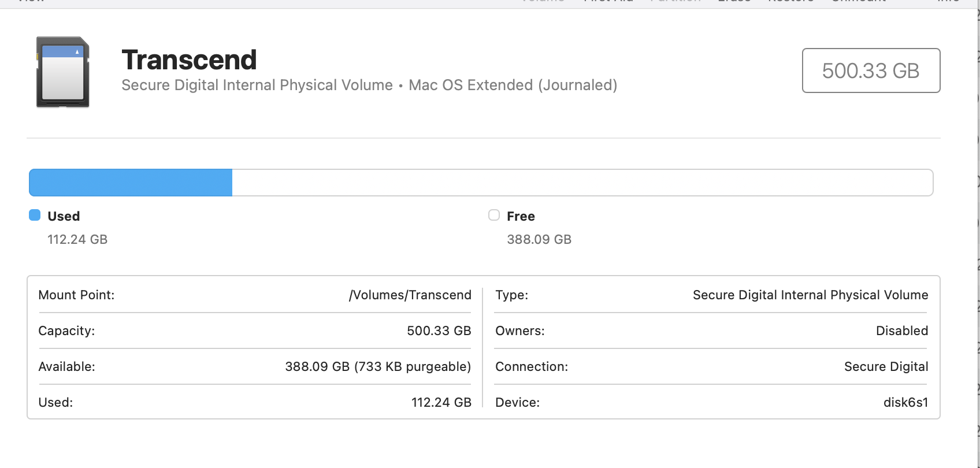980x468 pixels.
Task: Click the Secure Digital connection value
Action: tap(886, 367)
